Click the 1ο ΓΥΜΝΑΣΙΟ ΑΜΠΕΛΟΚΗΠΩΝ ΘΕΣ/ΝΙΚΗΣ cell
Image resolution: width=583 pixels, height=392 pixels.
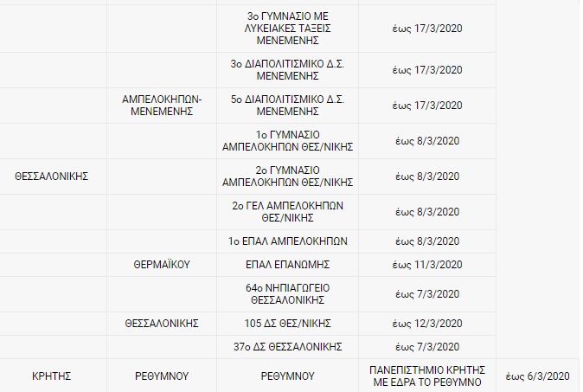pos(288,141)
